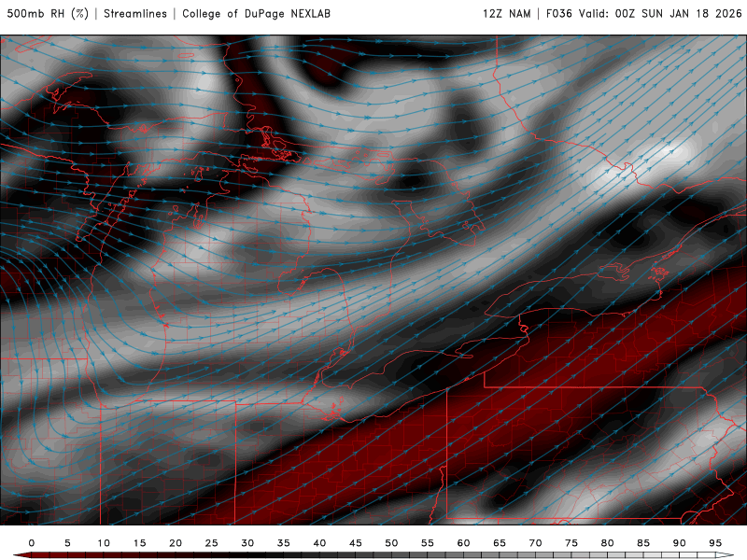Click the 'F036' forecast hour text

pyautogui.click(x=558, y=13)
